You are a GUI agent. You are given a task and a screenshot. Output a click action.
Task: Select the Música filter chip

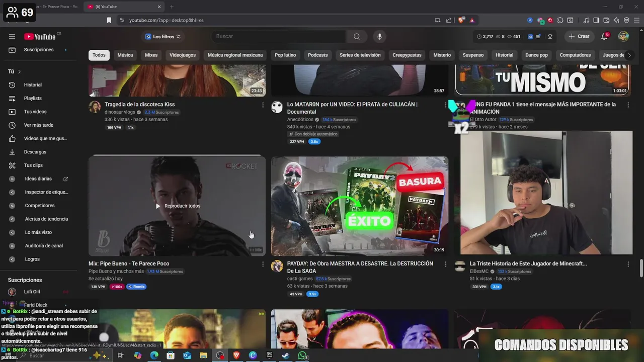125,55
